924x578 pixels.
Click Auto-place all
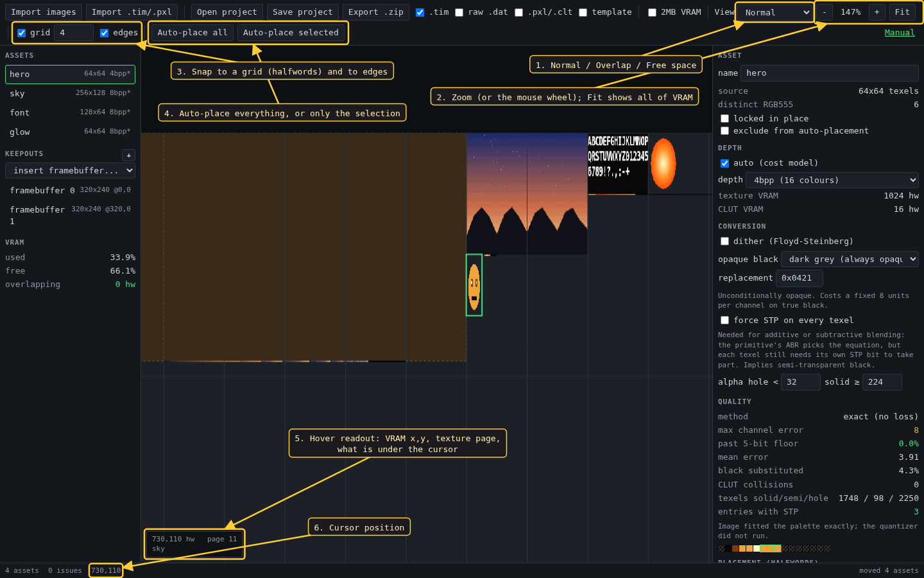[x=193, y=33]
